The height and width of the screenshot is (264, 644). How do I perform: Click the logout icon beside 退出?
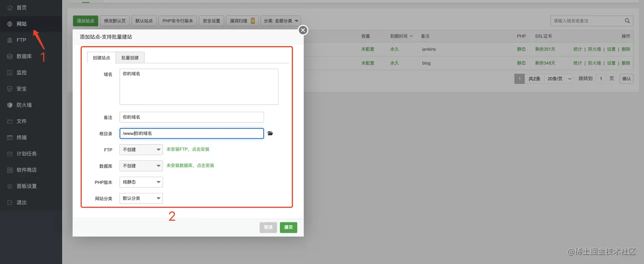(x=9, y=202)
